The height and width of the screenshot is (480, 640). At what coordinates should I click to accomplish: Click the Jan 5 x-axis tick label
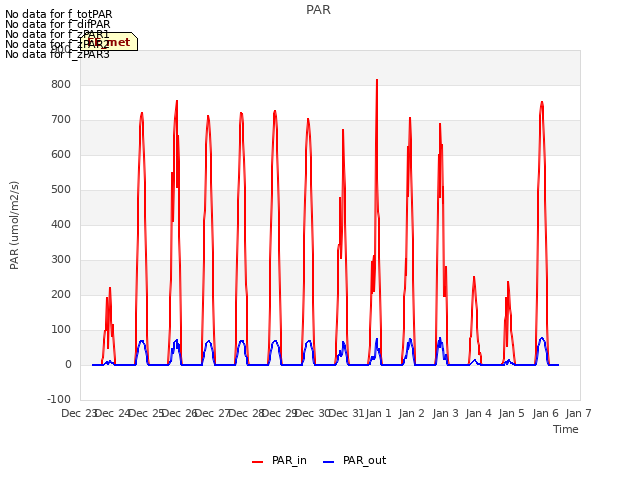512,413
